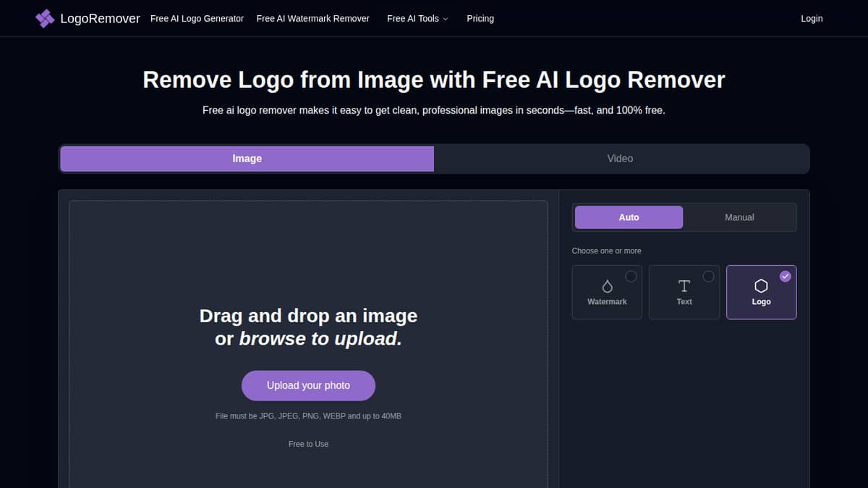
Task: Open Free AI Logo Generator page
Action: tap(197, 19)
